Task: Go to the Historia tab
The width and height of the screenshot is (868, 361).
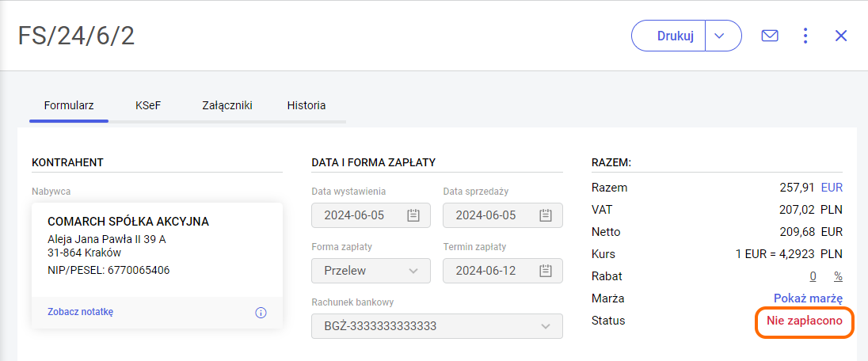Action: [x=306, y=105]
